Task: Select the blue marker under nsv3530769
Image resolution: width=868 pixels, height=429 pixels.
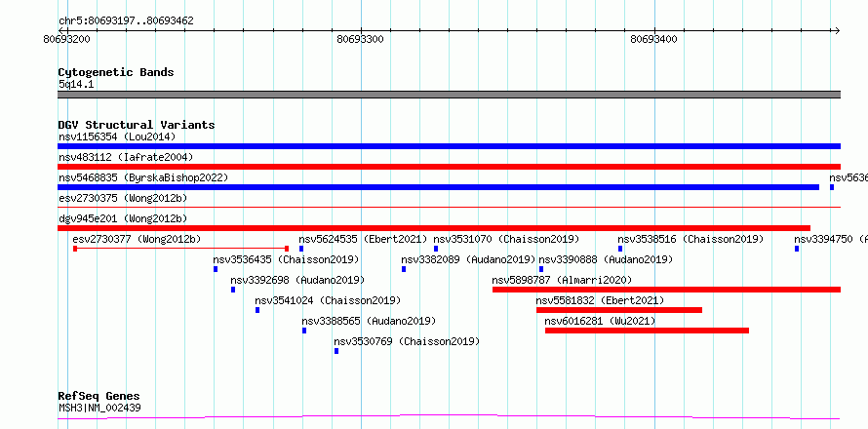Action: pyautogui.click(x=336, y=351)
